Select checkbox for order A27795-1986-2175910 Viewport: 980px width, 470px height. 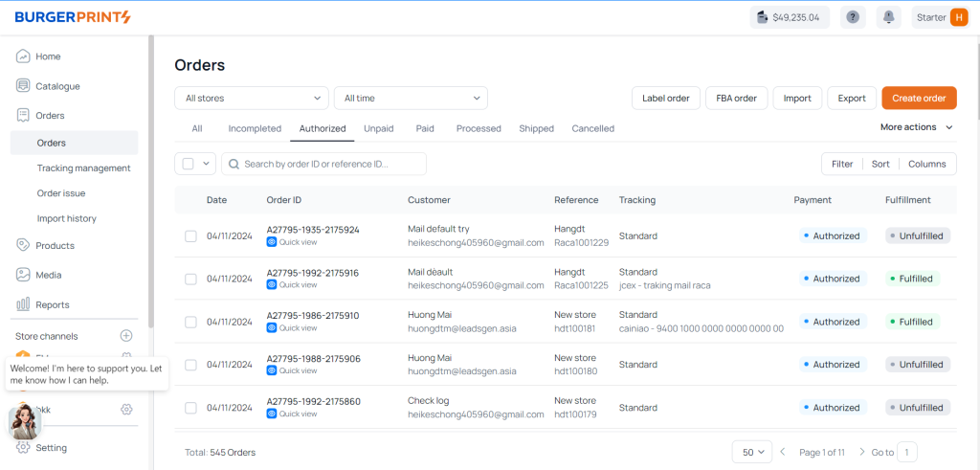tap(190, 322)
